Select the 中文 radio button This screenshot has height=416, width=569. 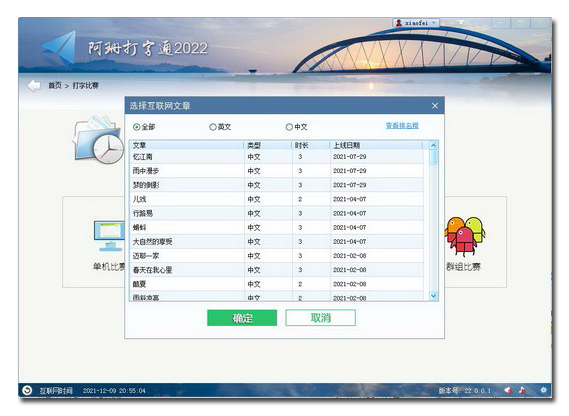(x=289, y=127)
